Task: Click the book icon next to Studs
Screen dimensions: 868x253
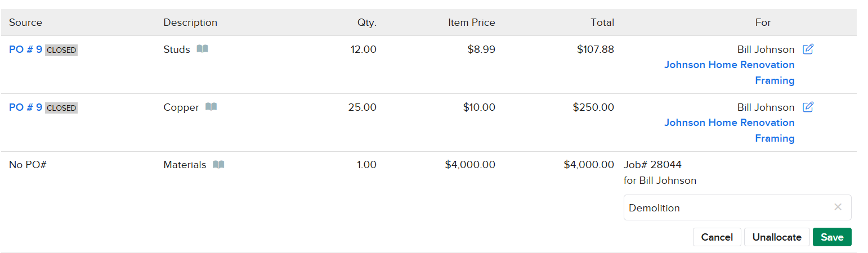Action: (x=203, y=49)
